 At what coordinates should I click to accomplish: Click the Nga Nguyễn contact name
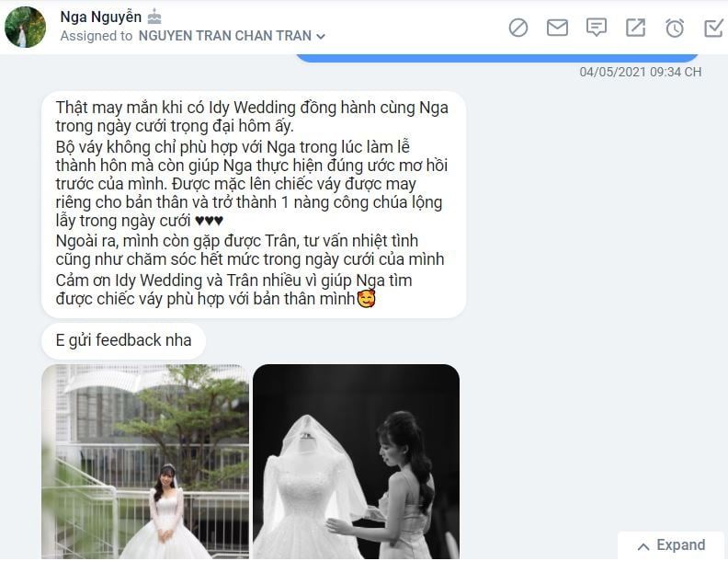pyautogui.click(x=101, y=17)
